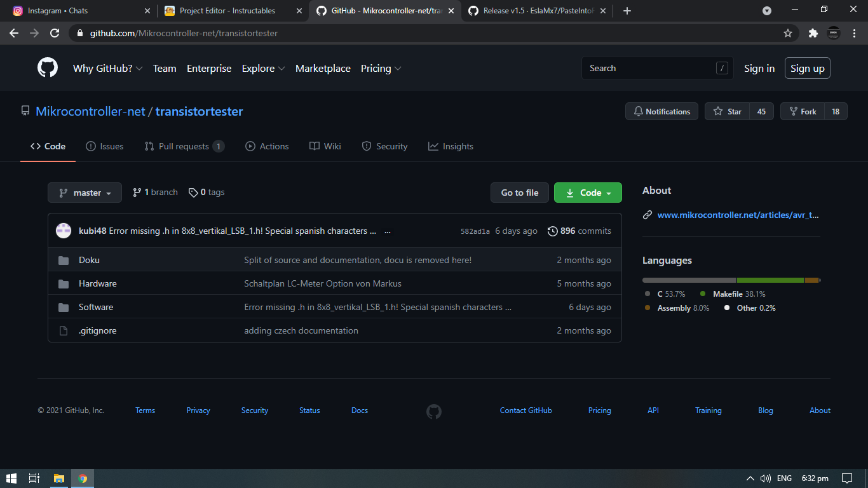This screenshot has height=488, width=868.
Task: Open the Team page in header
Action: tap(165, 69)
